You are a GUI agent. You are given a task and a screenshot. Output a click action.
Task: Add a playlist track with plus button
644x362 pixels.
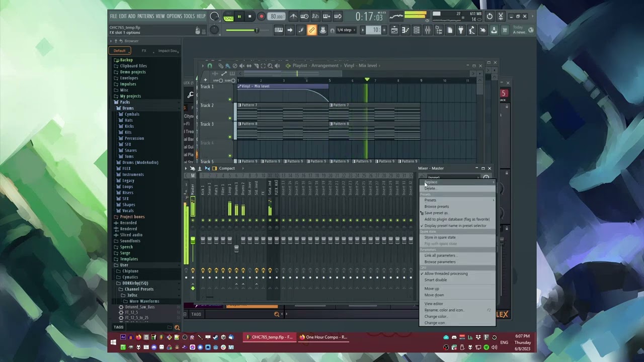[205, 80]
